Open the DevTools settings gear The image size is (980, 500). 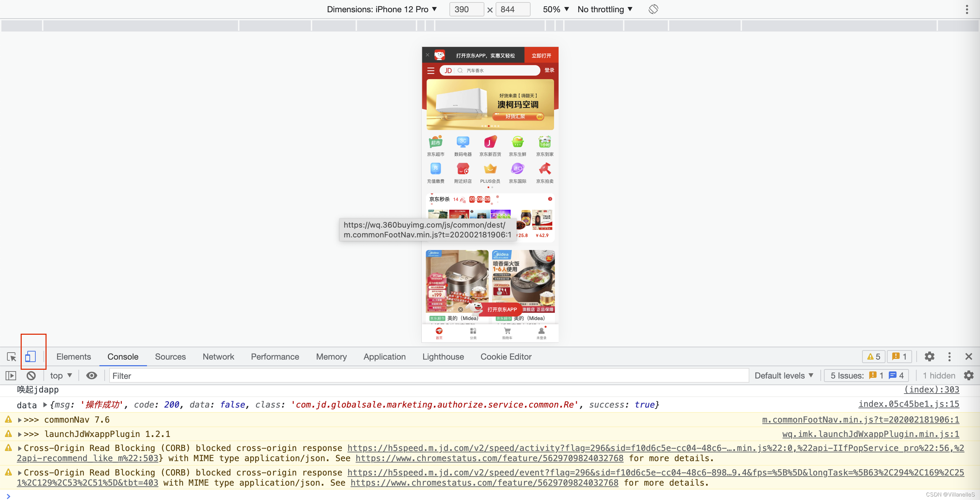929,356
